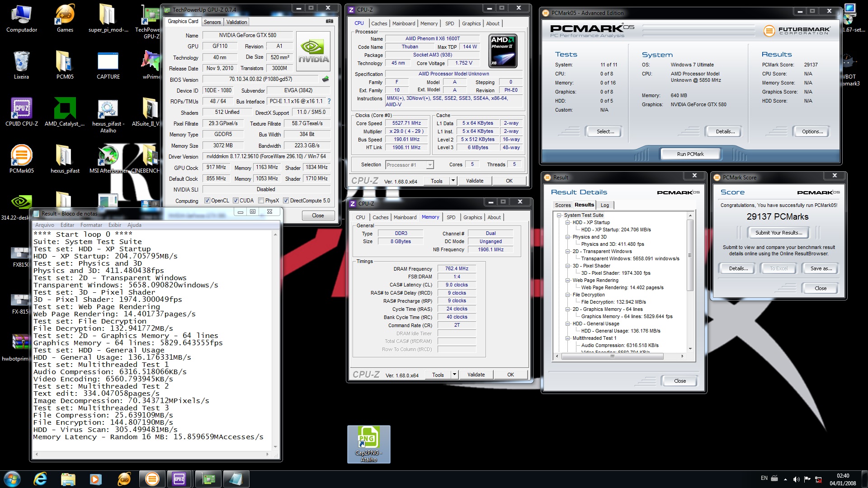Toggle the PhysX checkbox in GPU-Z
The image size is (868, 488).
click(261, 201)
